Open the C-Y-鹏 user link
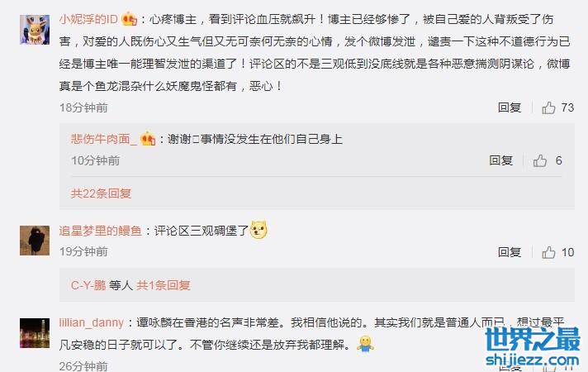Viewport: 588px width, 372px height. tap(88, 285)
